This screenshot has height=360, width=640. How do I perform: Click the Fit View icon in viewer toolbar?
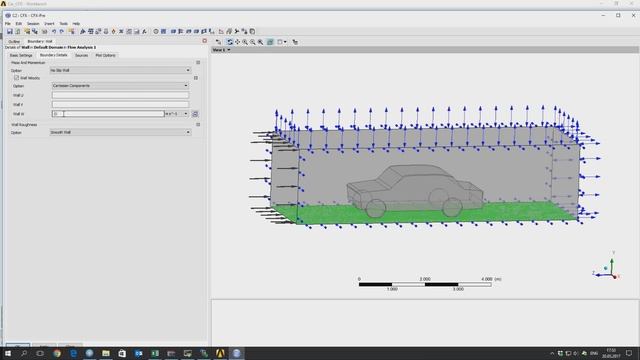(270, 42)
